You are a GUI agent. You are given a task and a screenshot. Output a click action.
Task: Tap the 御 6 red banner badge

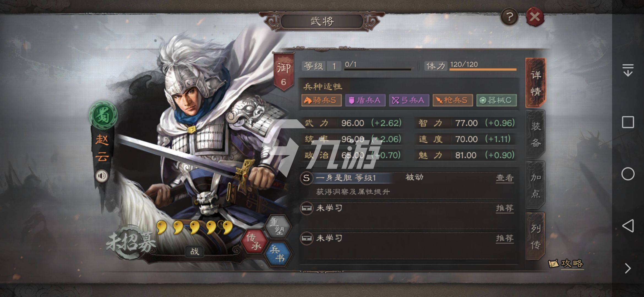283,72
